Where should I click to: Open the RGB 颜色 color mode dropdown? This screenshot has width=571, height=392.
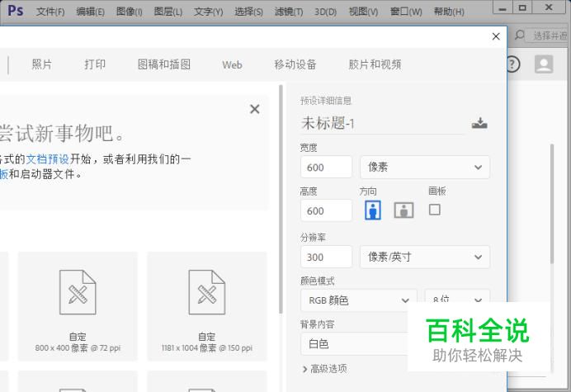[359, 300]
